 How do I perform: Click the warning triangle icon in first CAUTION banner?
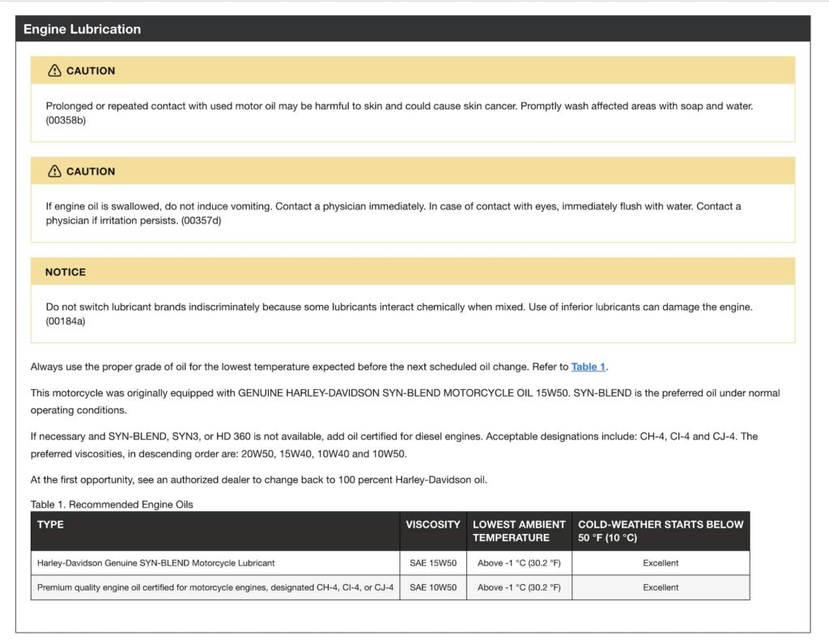[55, 70]
